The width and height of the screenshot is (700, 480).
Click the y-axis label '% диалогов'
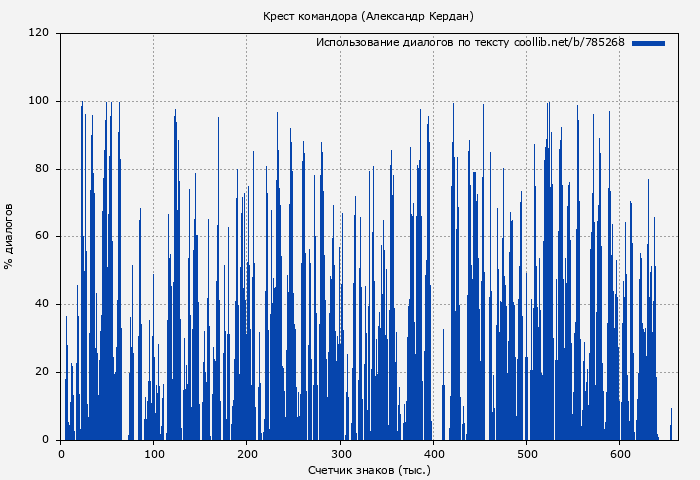click(9, 236)
